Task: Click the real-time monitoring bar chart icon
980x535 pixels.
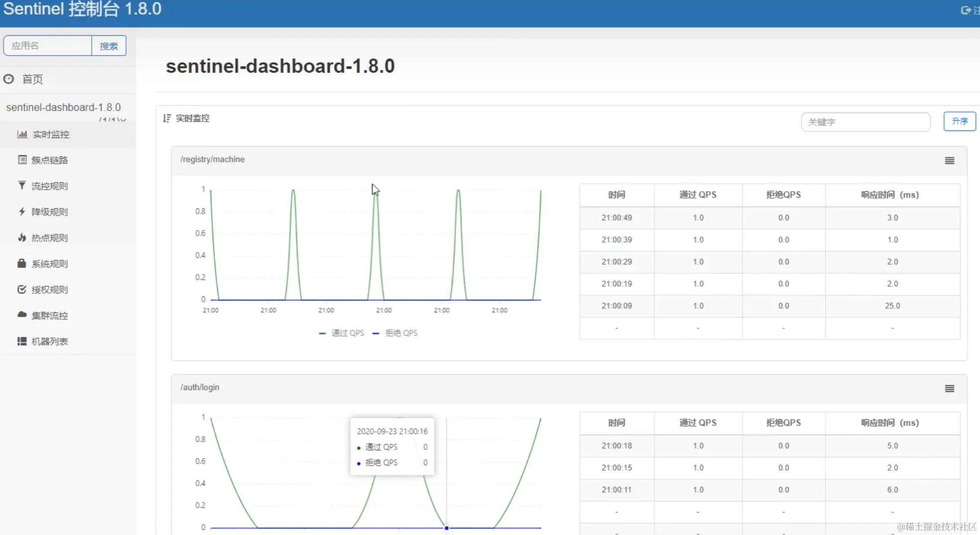Action: click(x=22, y=134)
